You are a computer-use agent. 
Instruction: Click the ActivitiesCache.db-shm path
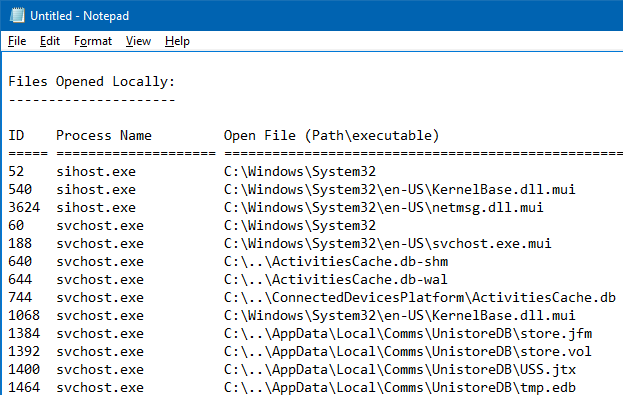[x=336, y=261]
